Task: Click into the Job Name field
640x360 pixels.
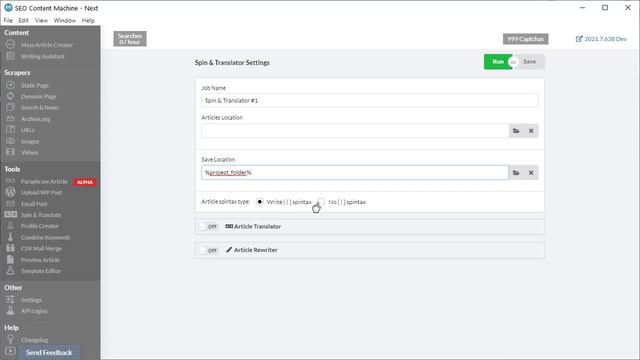Action: (369, 100)
